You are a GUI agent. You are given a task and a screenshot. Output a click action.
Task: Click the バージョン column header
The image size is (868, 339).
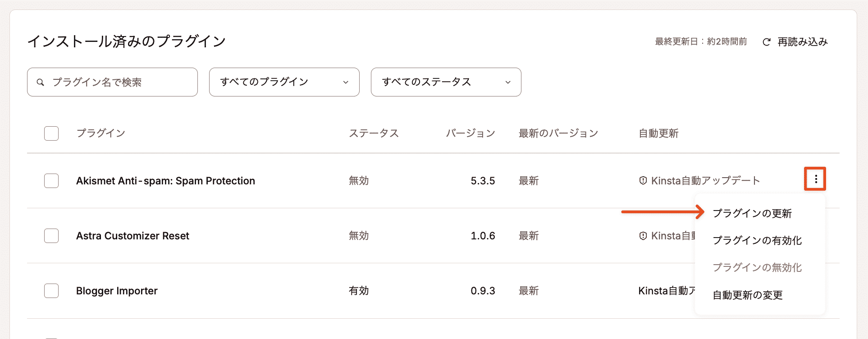(470, 133)
